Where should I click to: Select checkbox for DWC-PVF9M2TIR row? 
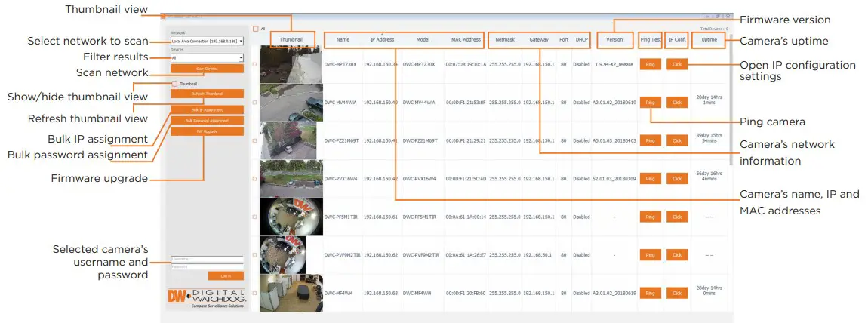click(x=254, y=255)
